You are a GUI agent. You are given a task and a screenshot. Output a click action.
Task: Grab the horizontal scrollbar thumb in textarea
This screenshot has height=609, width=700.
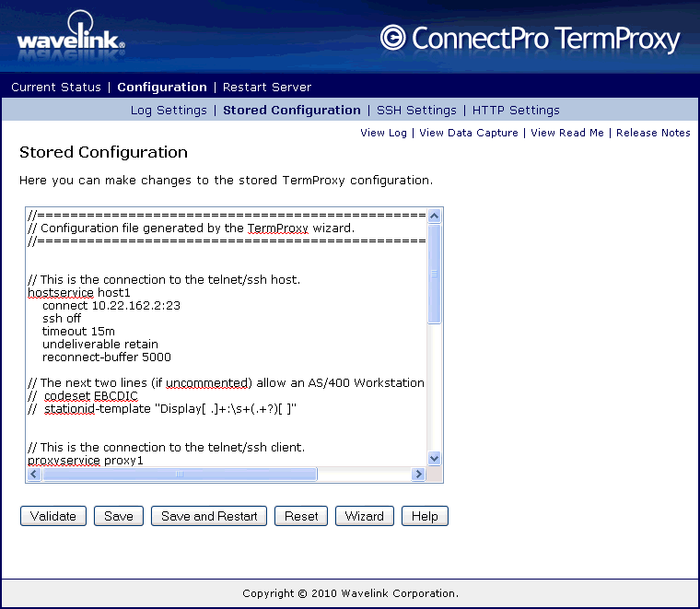[x=180, y=474]
